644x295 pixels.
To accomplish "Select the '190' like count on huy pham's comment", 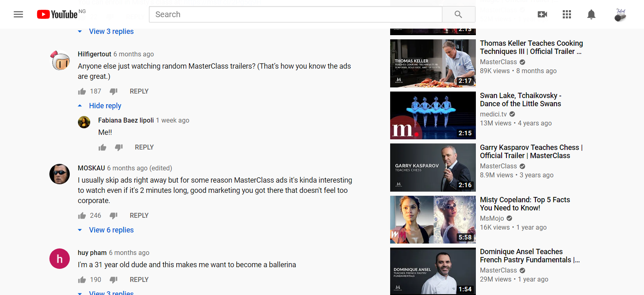I will [x=95, y=280].
